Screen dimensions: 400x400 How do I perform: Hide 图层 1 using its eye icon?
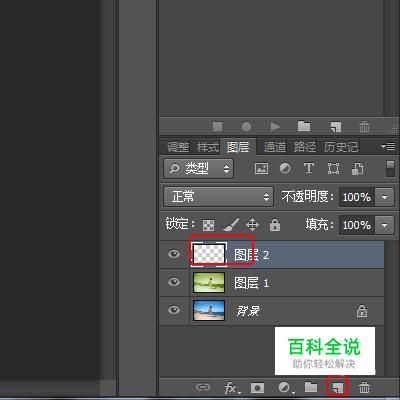tap(174, 282)
